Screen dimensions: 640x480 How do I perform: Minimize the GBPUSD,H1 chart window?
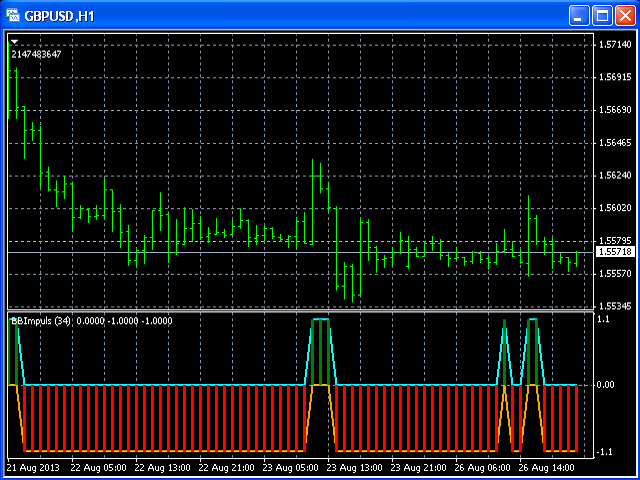580,16
